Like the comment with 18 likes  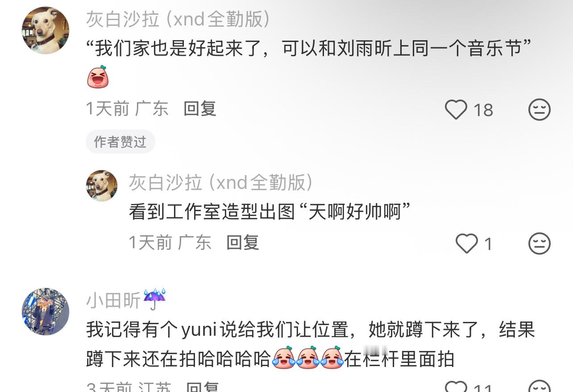click(x=456, y=109)
